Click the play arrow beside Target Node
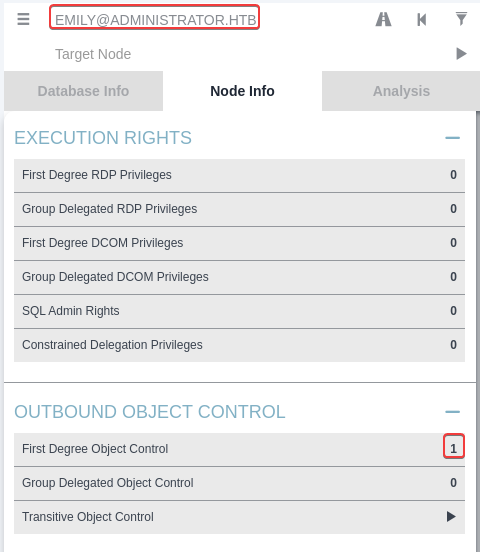The height and width of the screenshot is (552, 480). click(x=461, y=54)
